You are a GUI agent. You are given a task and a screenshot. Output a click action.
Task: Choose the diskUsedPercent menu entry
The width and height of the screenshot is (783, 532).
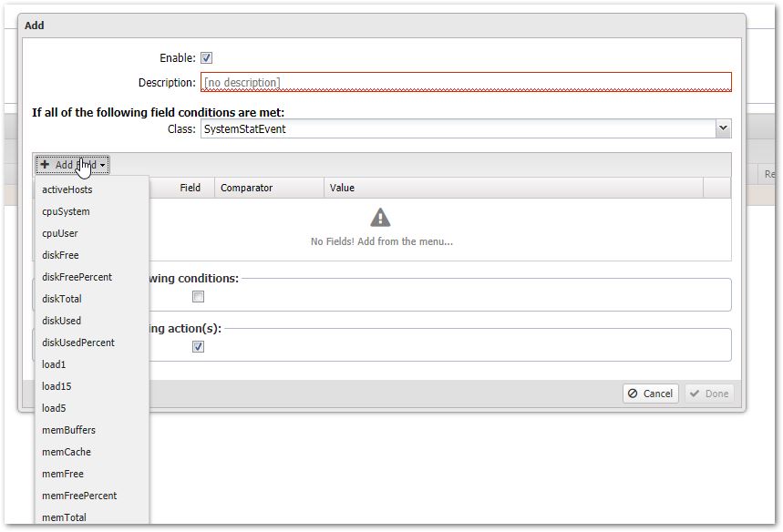click(78, 343)
